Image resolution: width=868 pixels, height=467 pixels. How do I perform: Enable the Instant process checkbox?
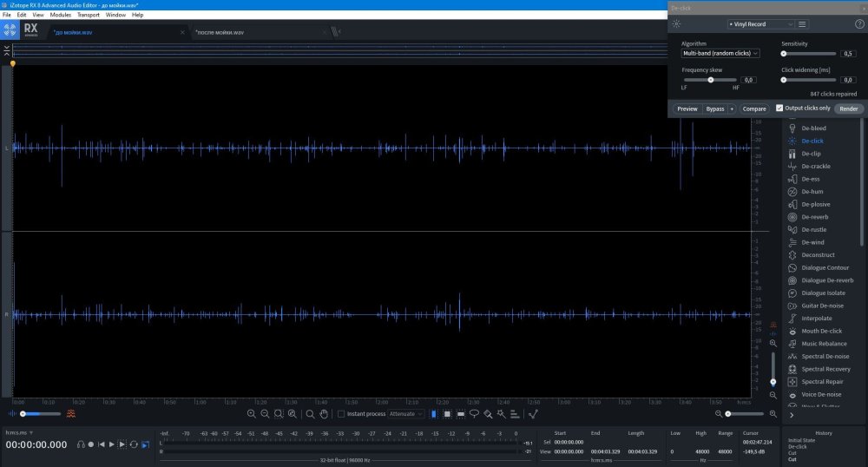pos(341,414)
